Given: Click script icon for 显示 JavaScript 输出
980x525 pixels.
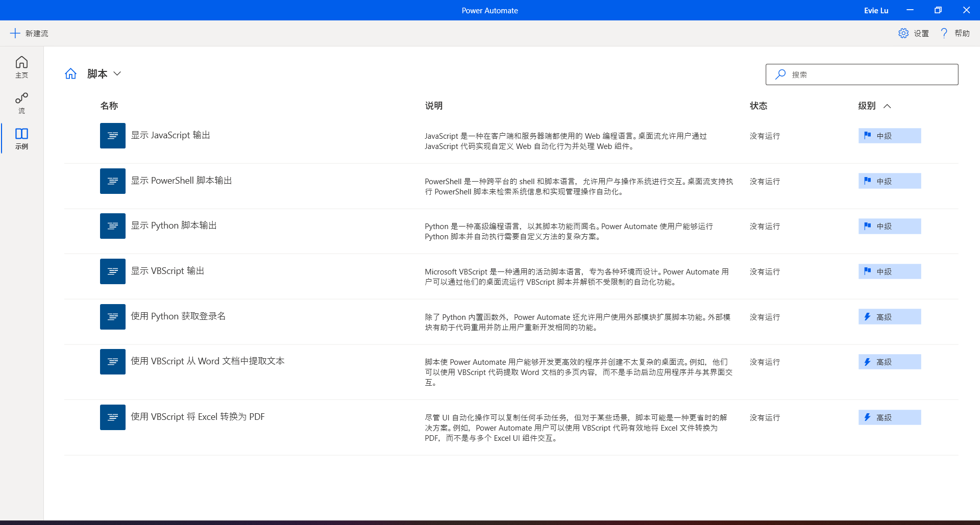Looking at the screenshot, I should click(x=113, y=136).
